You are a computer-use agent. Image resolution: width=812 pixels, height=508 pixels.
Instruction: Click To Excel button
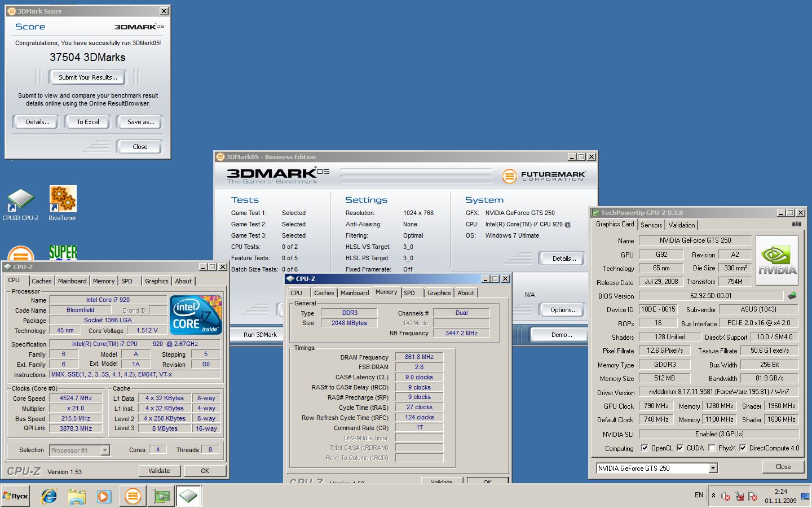point(88,122)
